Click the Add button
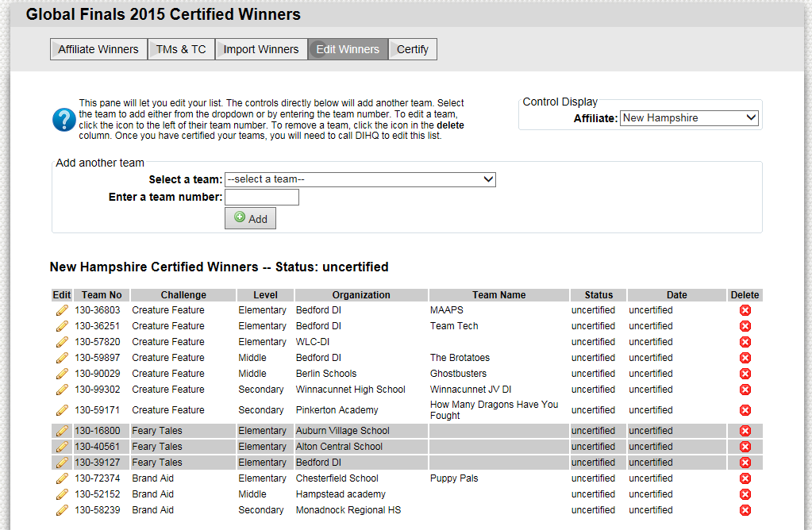This screenshot has height=530, width=812. 250,218
